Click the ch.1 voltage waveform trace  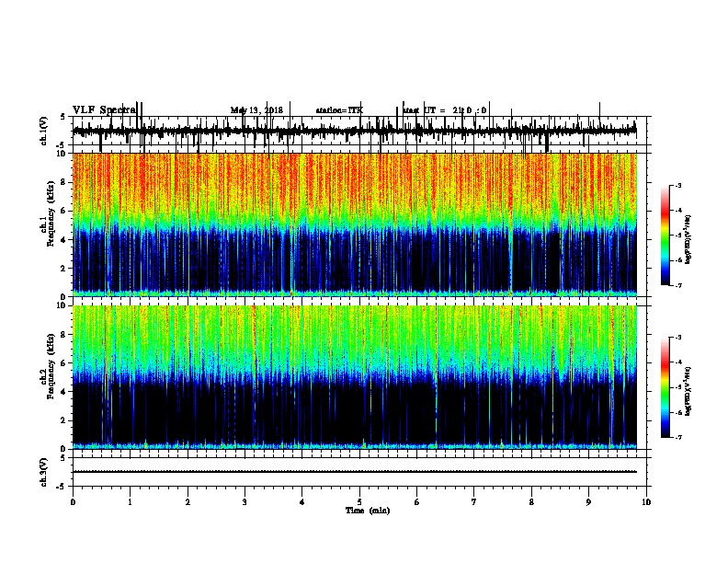coord(355,132)
